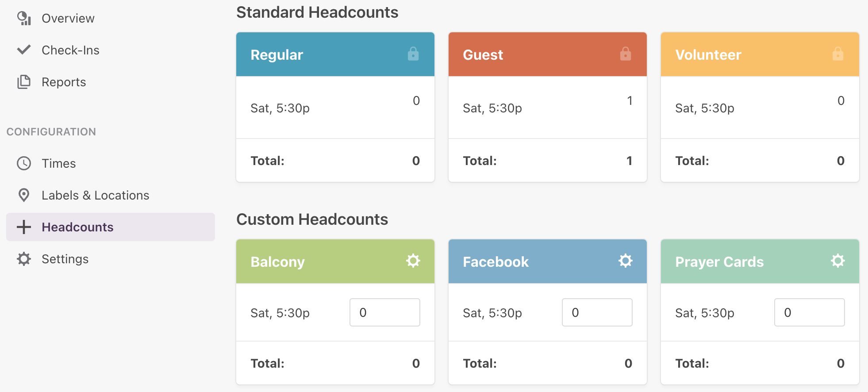
Task: Click the Standard Headcounts heading
Action: [x=317, y=12]
